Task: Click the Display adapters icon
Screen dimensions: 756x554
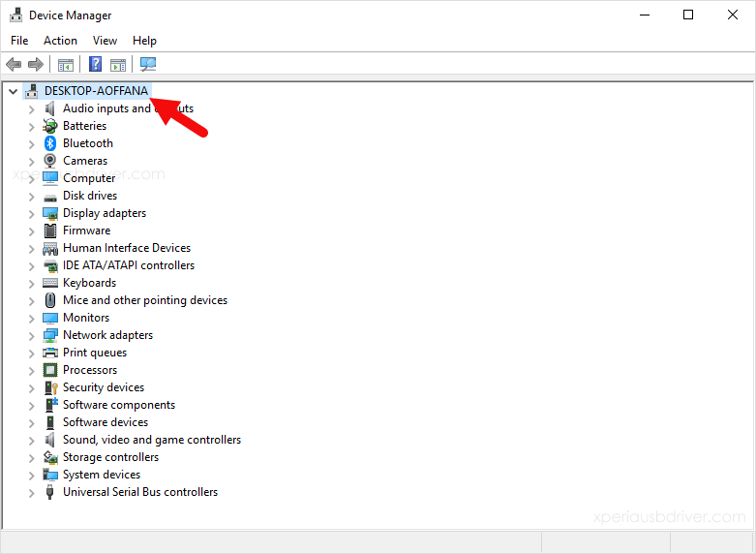Action: pos(50,213)
